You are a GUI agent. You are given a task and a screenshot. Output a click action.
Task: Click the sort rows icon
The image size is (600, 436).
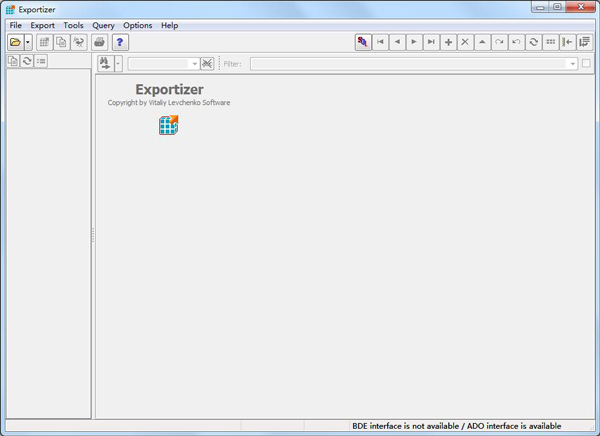[585, 42]
